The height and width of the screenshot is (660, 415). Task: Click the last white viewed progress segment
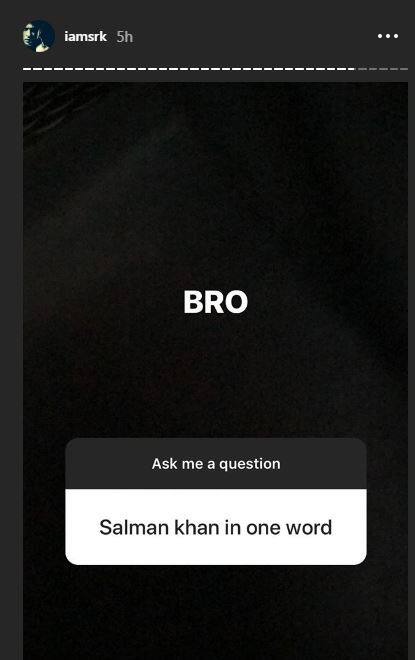click(x=351, y=69)
